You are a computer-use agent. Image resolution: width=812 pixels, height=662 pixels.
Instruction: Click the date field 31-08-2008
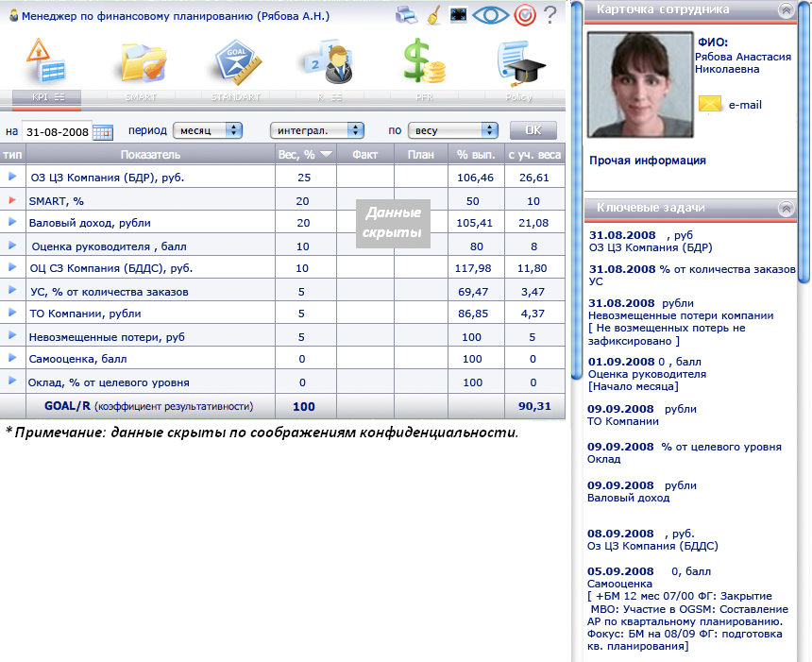pyautogui.click(x=57, y=131)
